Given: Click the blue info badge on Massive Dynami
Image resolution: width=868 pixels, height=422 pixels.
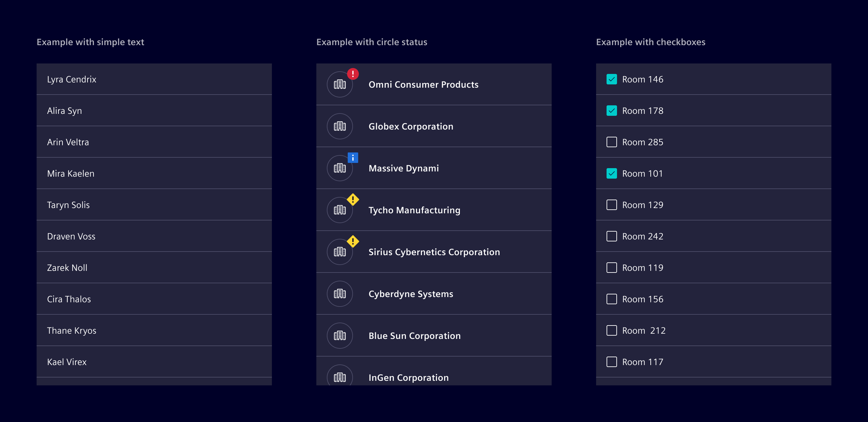Looking at the screenshot, I should point(353,158).
